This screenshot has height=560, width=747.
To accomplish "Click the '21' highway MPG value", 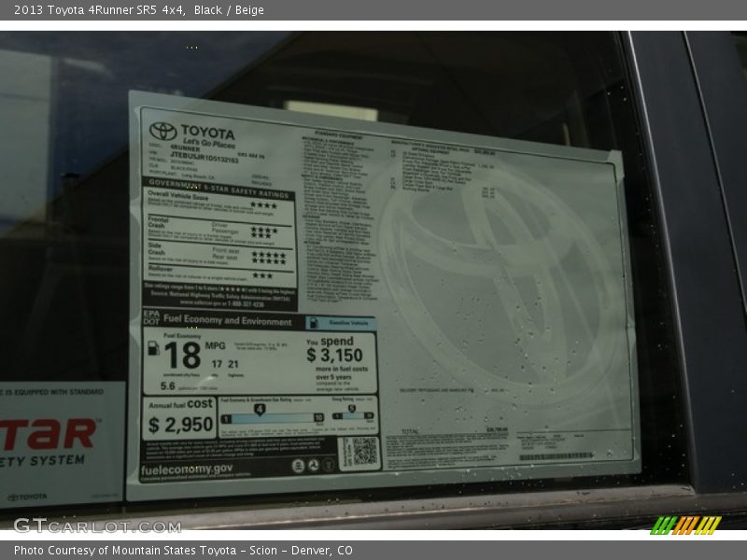I will coord(233,364).
